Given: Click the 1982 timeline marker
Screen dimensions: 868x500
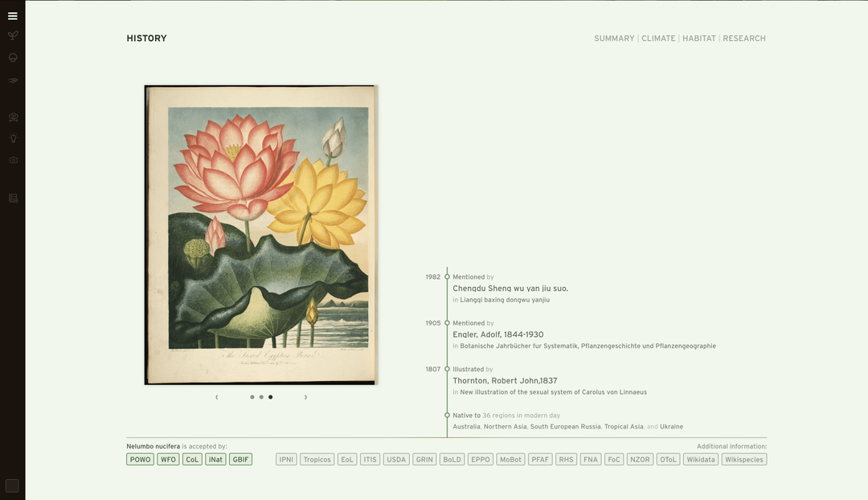Looking at the screenshot, I should click(x=447, y=277).
